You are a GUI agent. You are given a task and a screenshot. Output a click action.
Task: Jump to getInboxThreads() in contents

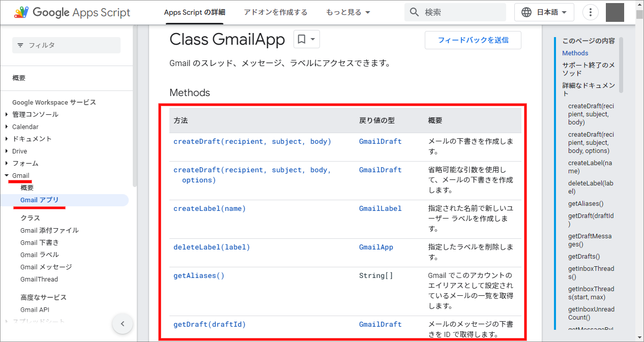pos(591,272)
